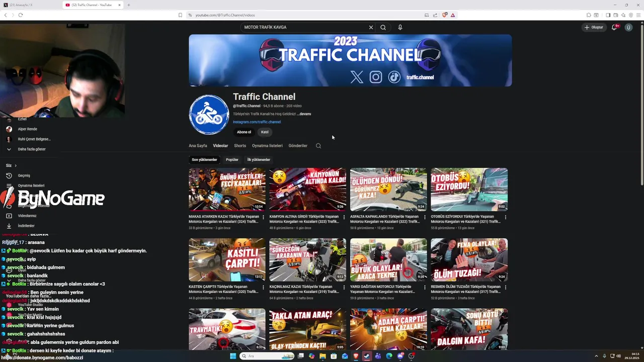Click the RESMEN ÖLÜM TUZAĞI video title

click(466, 289)
